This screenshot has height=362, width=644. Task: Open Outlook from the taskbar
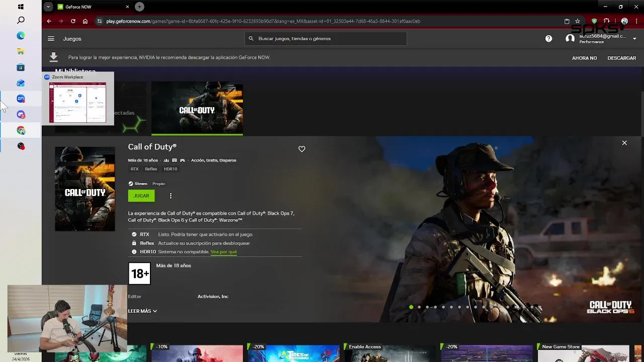pos(21,83)
